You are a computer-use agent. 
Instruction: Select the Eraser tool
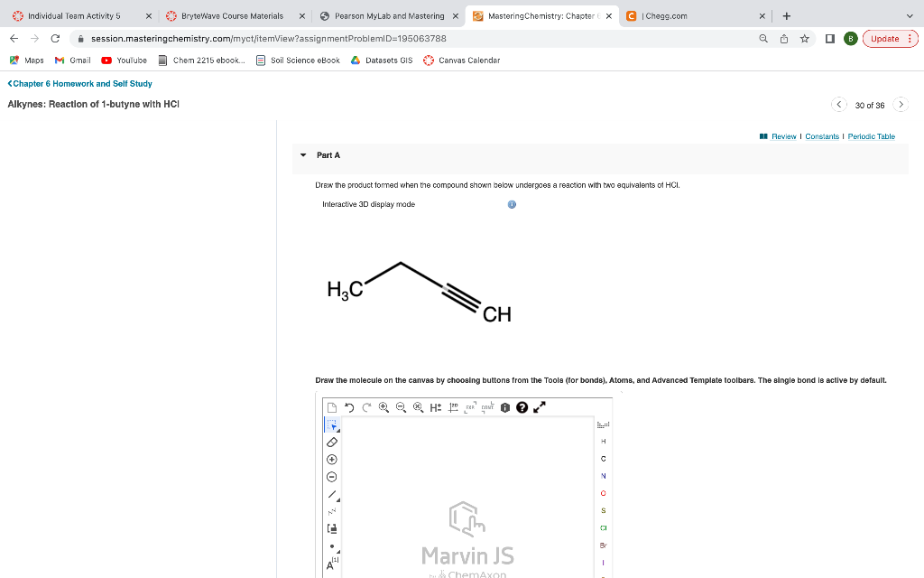click(x=330, y=442)
